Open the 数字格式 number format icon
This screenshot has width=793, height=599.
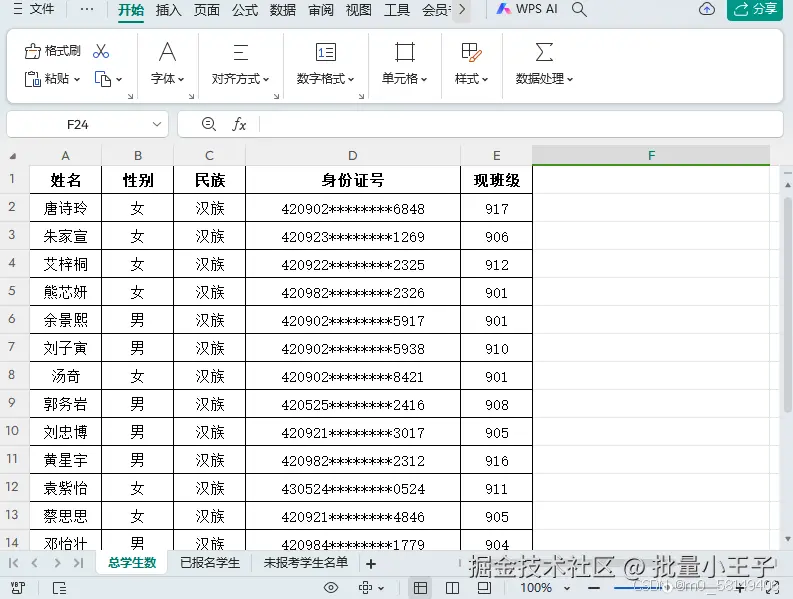point(326,52)
